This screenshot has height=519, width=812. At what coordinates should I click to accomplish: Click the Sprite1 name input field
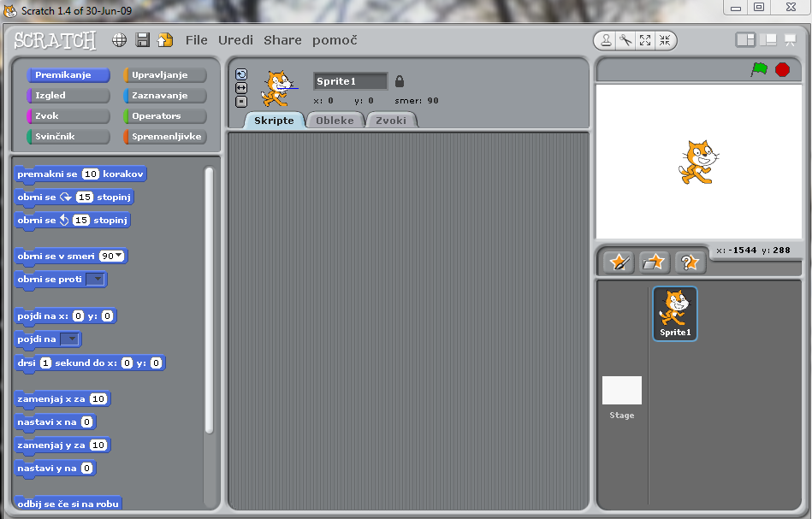(350, 81)
